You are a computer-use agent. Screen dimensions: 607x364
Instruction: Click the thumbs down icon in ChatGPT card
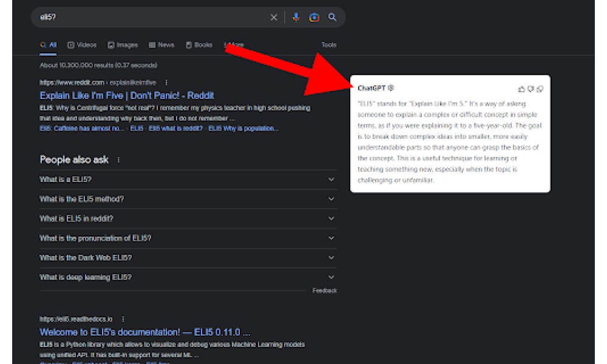(x=531, y=89)
